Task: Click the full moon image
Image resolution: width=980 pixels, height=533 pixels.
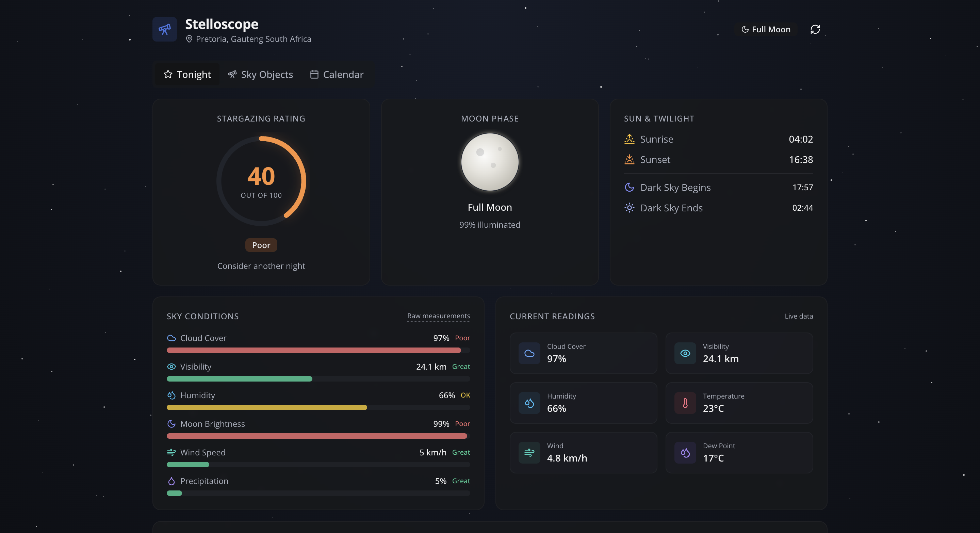Action: point(490,162)
